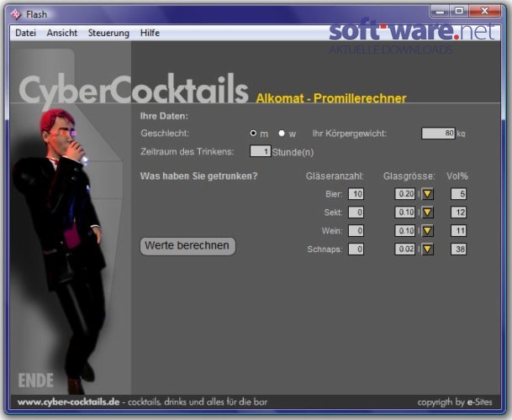Click the Schnaps Gläseranzahl field
This screenshot has height=420, width=512.
pyautogui.click(x=356, y=249)
